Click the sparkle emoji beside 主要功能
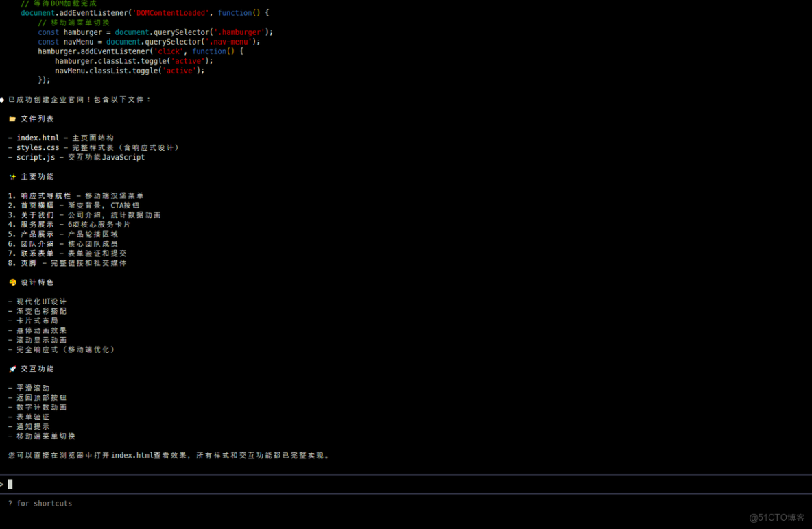The height and width of the screenshot is (529, 812). (x=12, y=177)
